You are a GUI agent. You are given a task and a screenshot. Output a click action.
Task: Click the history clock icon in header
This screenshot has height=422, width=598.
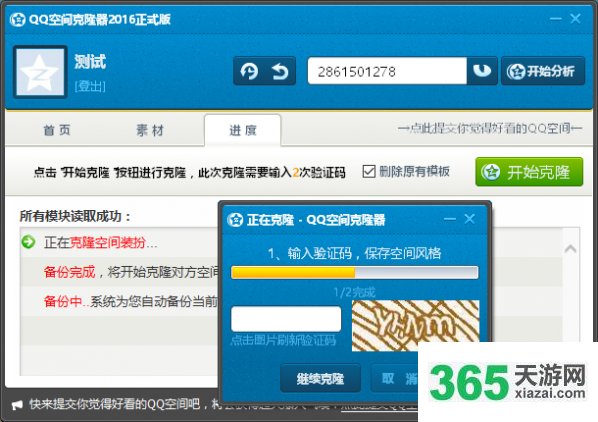pyautogui.click(x=249, y=71)
